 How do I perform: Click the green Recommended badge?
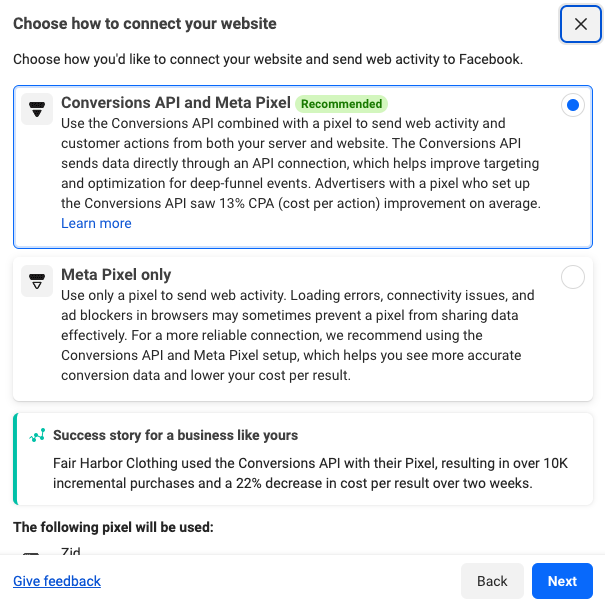coord(341,104)
